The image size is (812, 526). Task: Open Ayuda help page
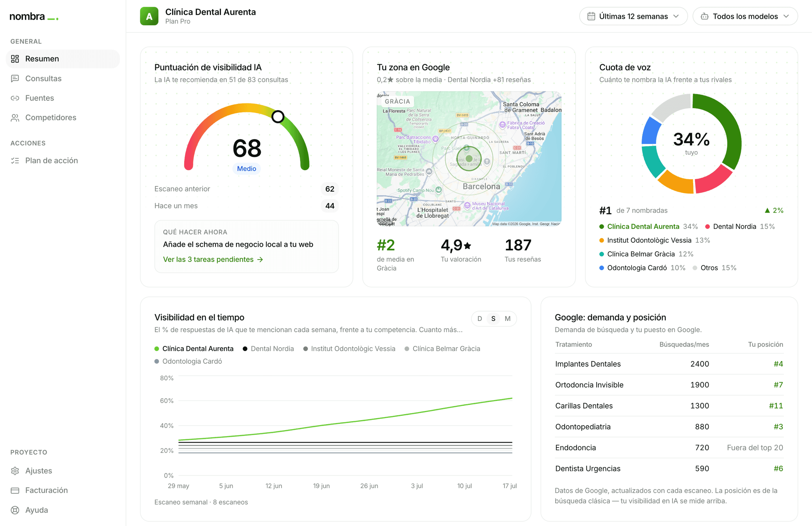point(63,510)
